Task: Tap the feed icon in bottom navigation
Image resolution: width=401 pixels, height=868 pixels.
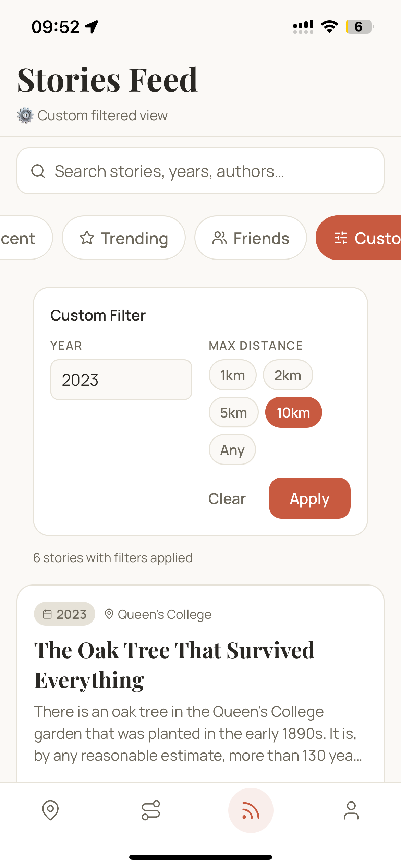Action: click(251, 810)
